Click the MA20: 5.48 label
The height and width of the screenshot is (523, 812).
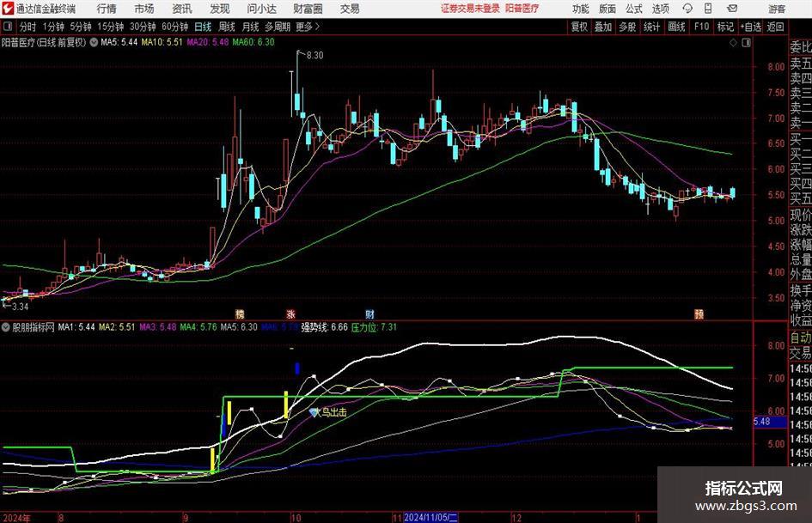208,42
